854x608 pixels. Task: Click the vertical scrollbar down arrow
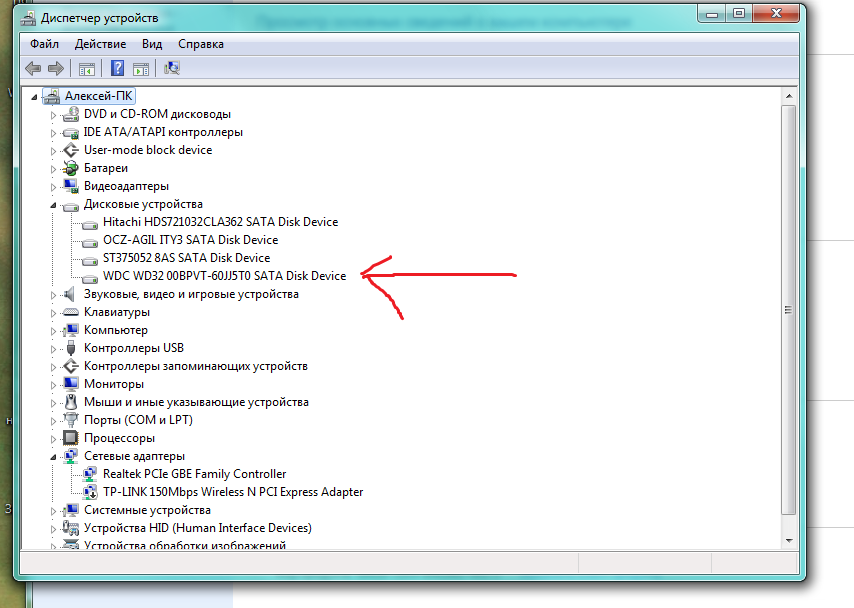789,541
